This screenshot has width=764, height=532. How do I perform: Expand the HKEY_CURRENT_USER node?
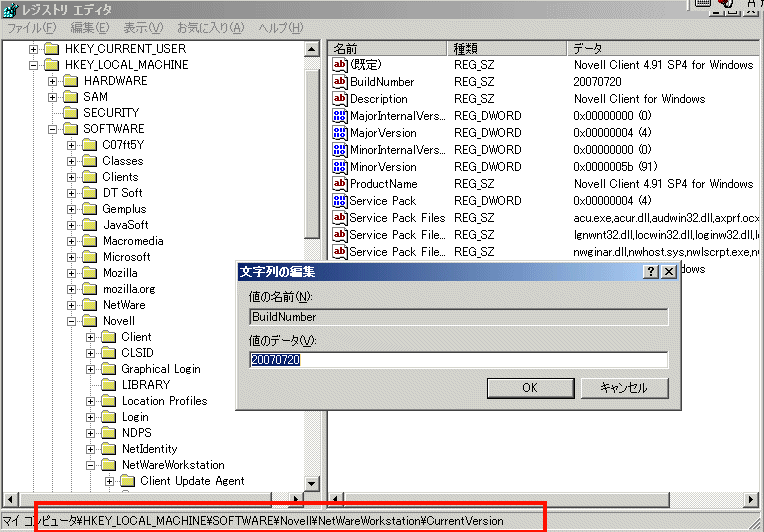(33, 49)
